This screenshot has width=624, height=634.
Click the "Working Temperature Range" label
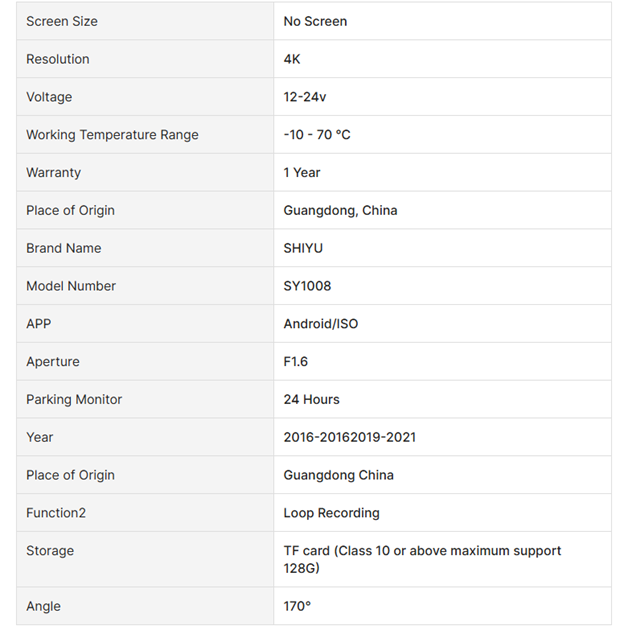click(112, 135)
